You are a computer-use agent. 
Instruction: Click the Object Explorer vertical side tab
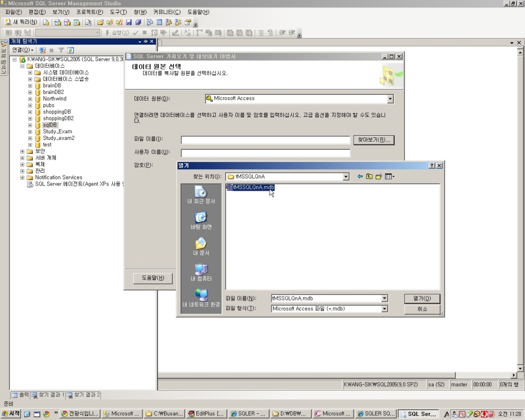click(x=4, y=57)
